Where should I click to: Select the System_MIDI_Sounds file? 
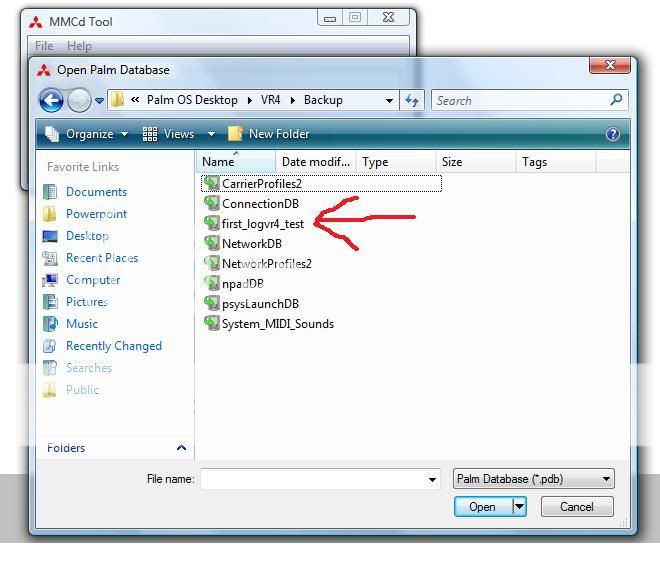point(277,324)
